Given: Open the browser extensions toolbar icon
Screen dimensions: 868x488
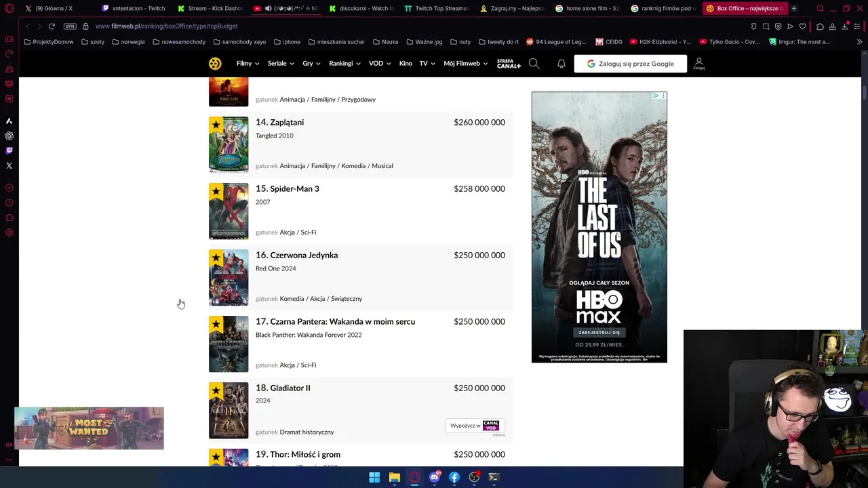Looking at the screenshot, I should tap(820, 26).
